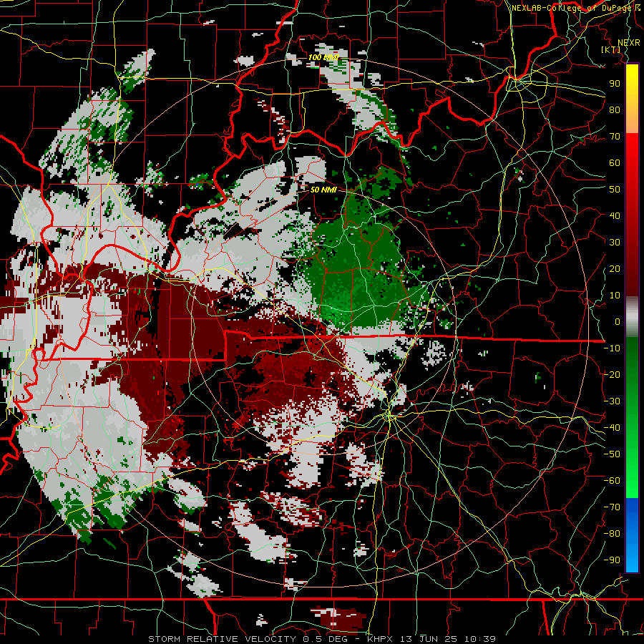Click the -10 value on the velocity scale
644x644 pixels.
pos(612,348)
